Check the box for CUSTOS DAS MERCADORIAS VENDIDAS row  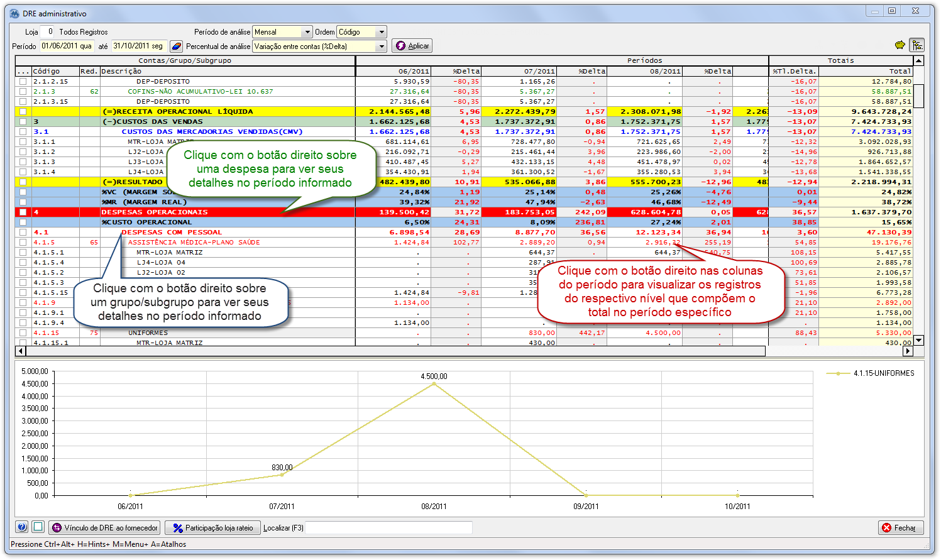[x=23, y=132]
